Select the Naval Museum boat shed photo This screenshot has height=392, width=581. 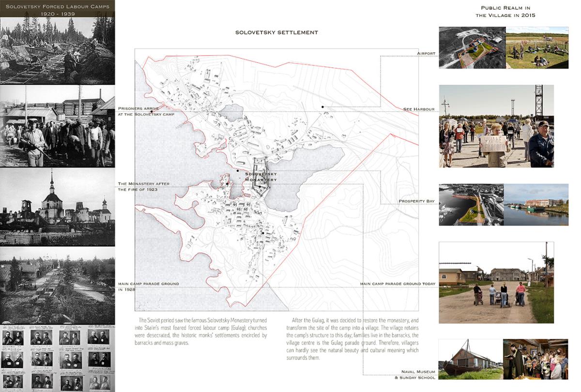pyautogui.click(x=470, y=359)
